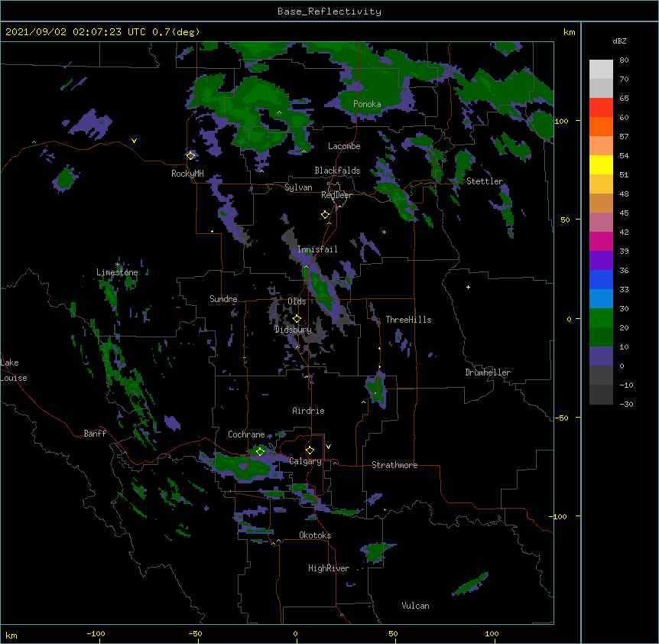659x644 pixels.
Task: Click the Banff label
Action: click(95, 434)
